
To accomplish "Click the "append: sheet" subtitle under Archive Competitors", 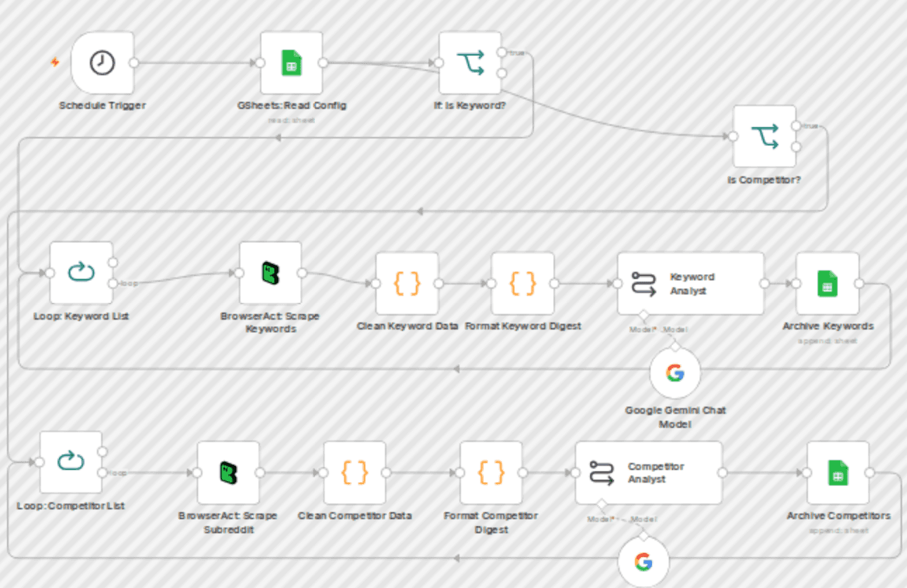I will click(839, 530).
